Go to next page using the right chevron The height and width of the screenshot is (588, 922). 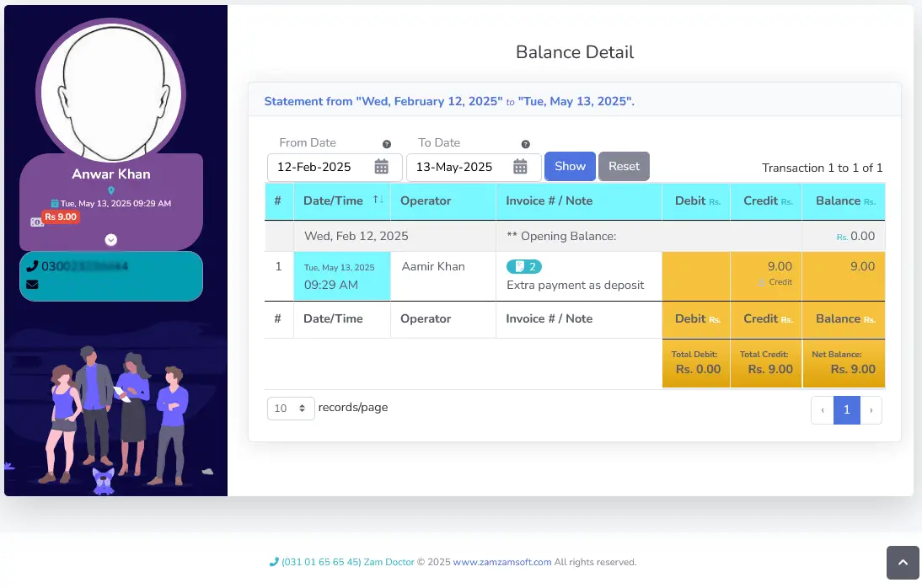point(871,409)
